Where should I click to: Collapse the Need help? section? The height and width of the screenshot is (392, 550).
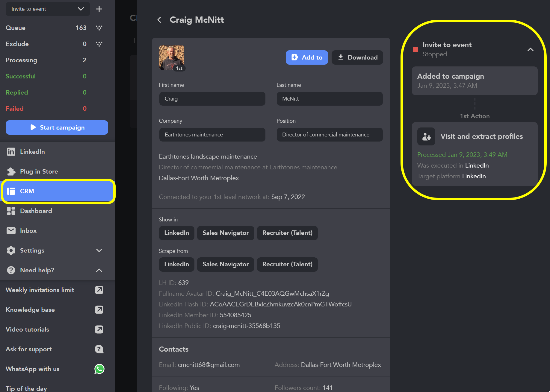pos(99,270)
